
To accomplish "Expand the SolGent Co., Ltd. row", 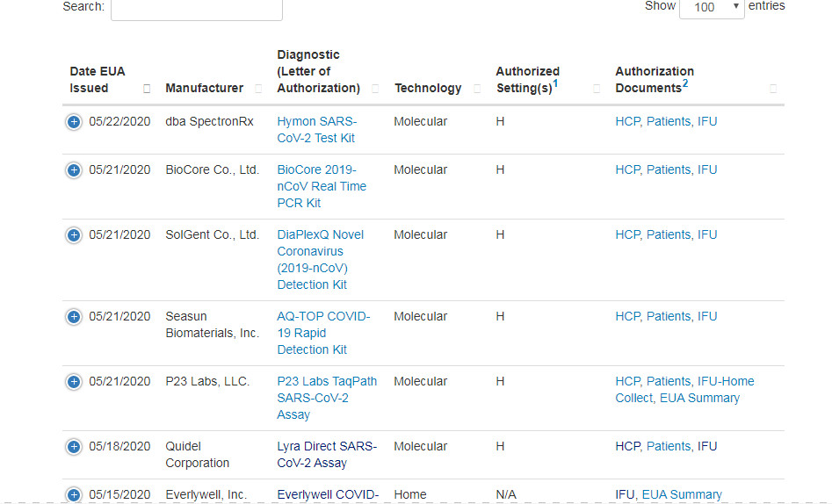I will (x=74, y=235).
